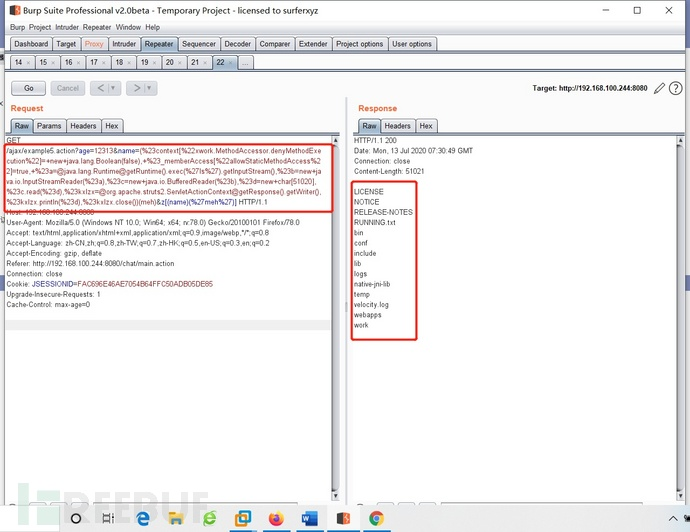Click the Cancel button
The height and width of the screenshot is (532, 690).
click(x=68, y=88)
